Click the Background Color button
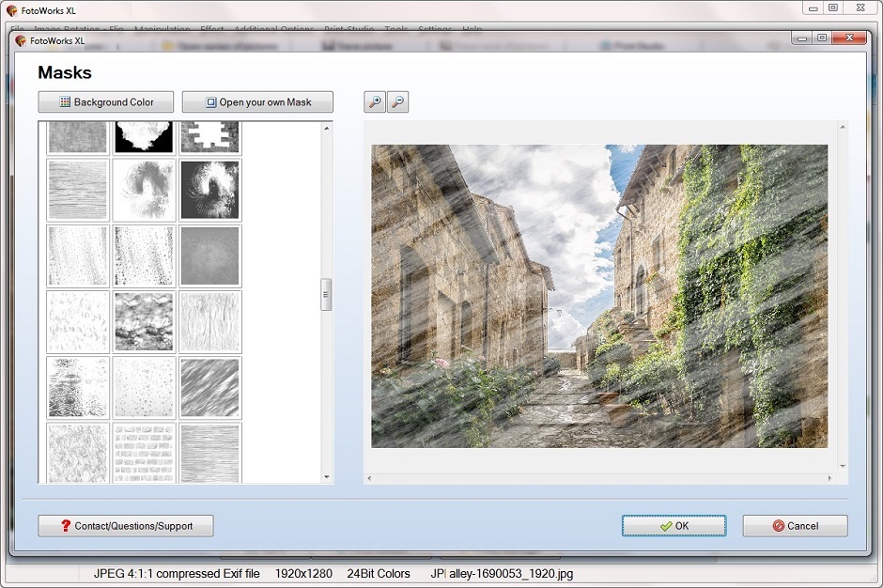 point(105,101)
